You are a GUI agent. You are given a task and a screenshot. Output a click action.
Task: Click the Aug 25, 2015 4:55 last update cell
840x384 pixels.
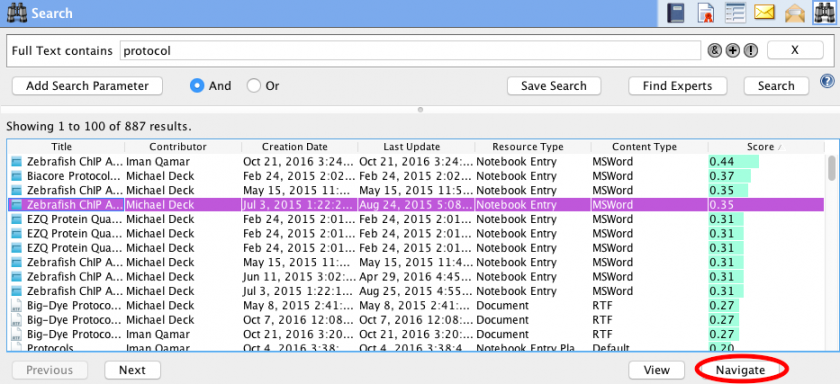tap(416, 292)
